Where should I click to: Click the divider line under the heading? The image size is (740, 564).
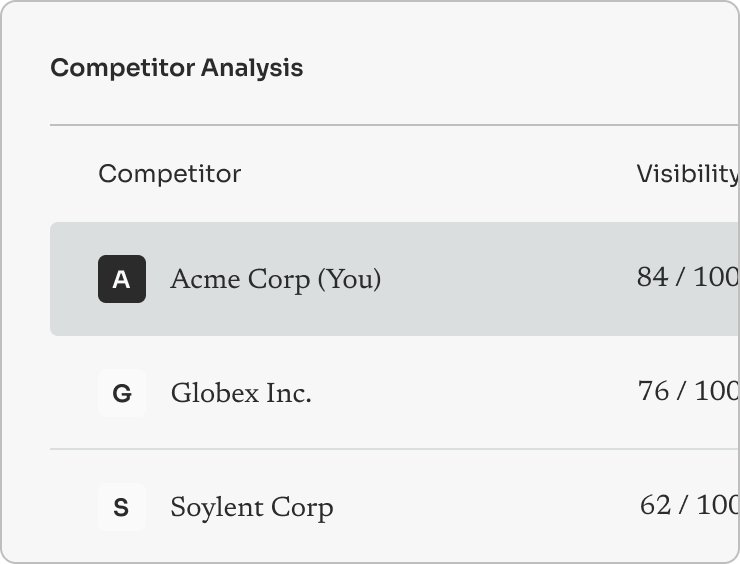[x=395, y=125]
